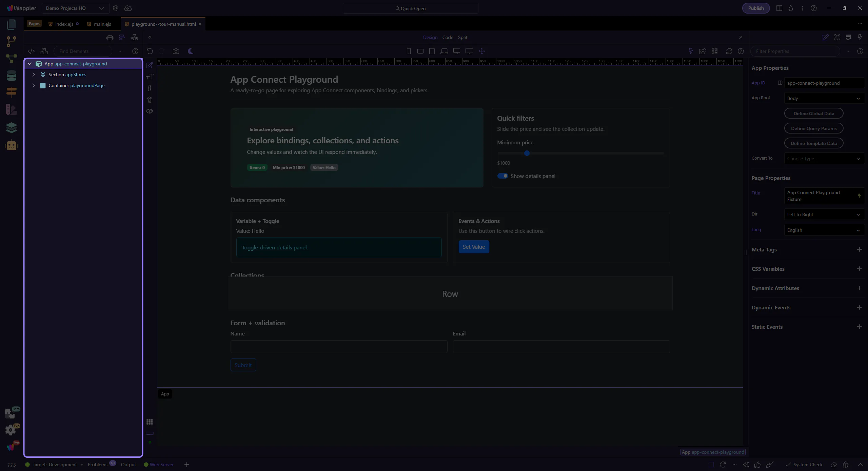Switch to the Code view tab
Viewport: 868px width, 471px height.
pos(448,37)
